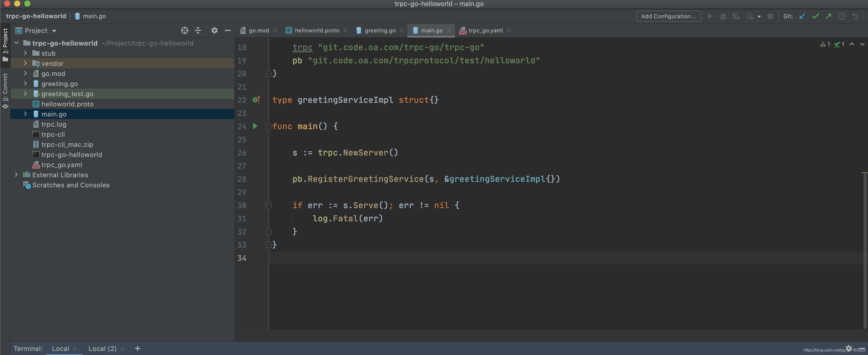Expand External Libraries node

pos(16,175)
